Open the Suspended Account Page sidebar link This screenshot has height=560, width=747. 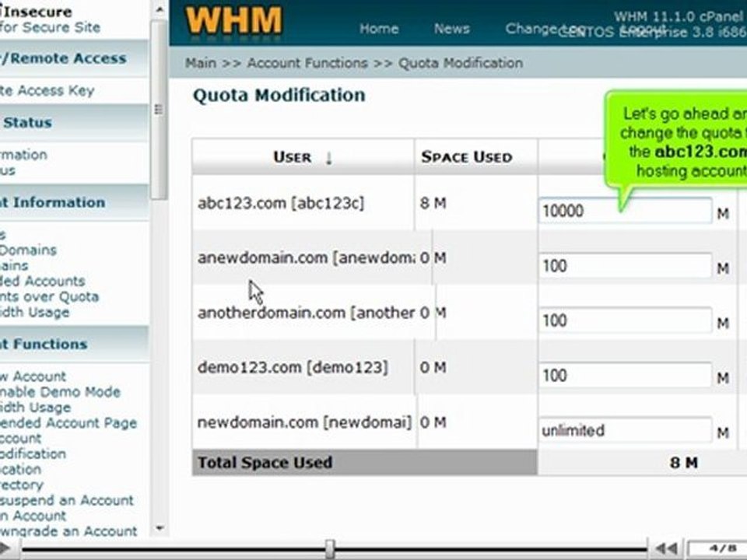coord(68,423)
